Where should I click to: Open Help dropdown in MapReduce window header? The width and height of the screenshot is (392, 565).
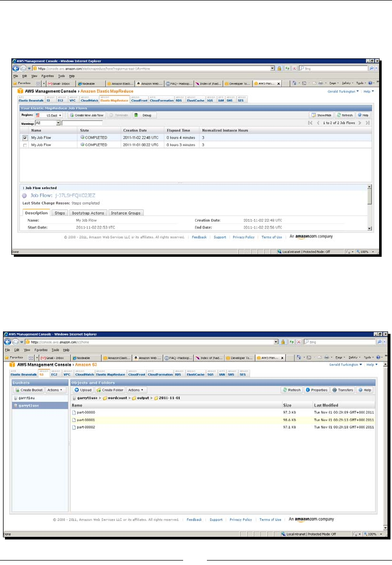tap(369, 92)
